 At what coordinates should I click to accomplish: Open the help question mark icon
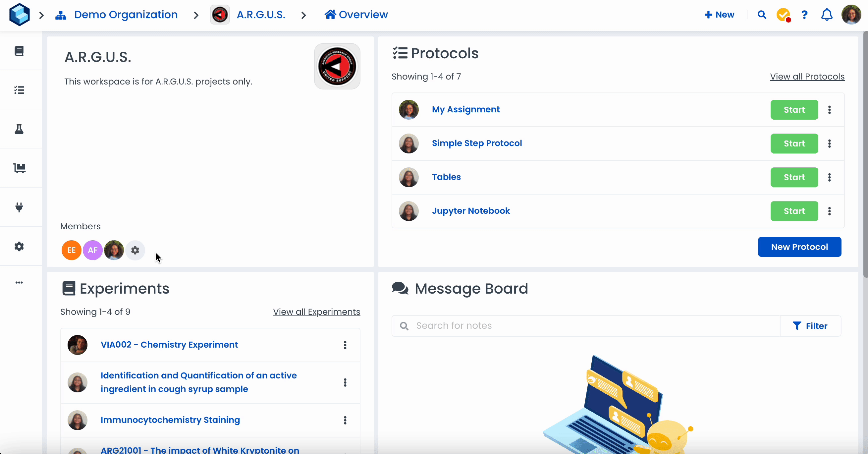(805, 15)
